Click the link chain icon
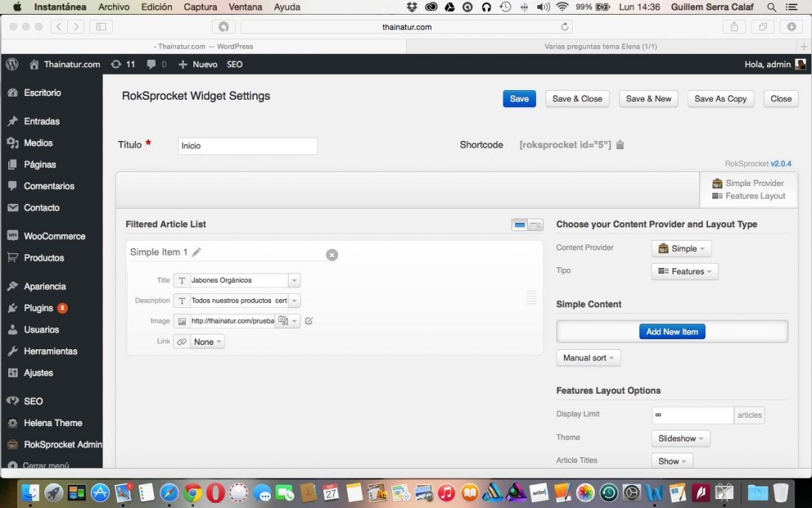 pyautogui.click(x=182, y=342)
